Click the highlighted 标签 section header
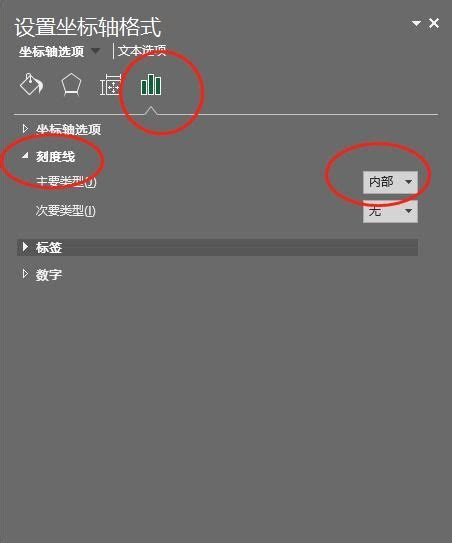Screen dimensions: 452x543 click(218, 247)
